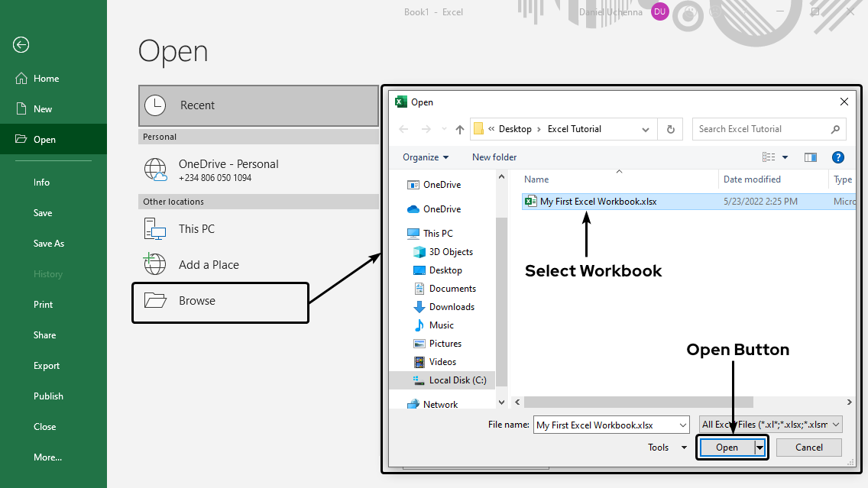Click the refresh icon beside the address bar

pos(670,129)
